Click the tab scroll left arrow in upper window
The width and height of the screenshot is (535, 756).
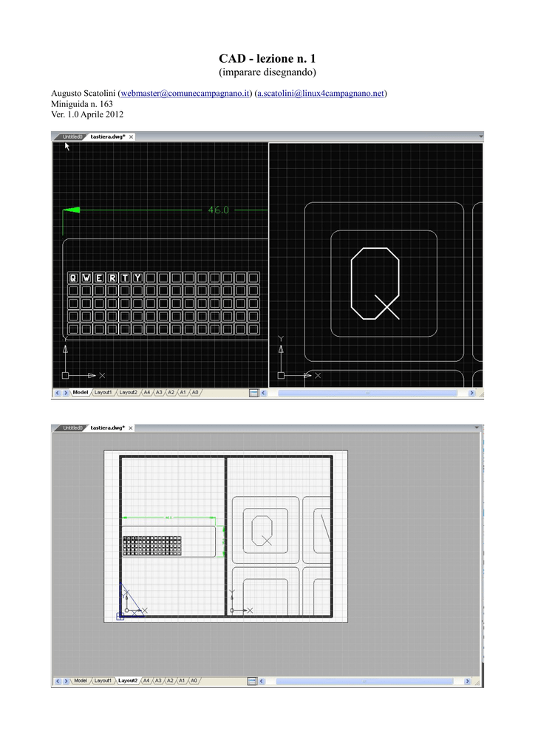coord(56,393)
